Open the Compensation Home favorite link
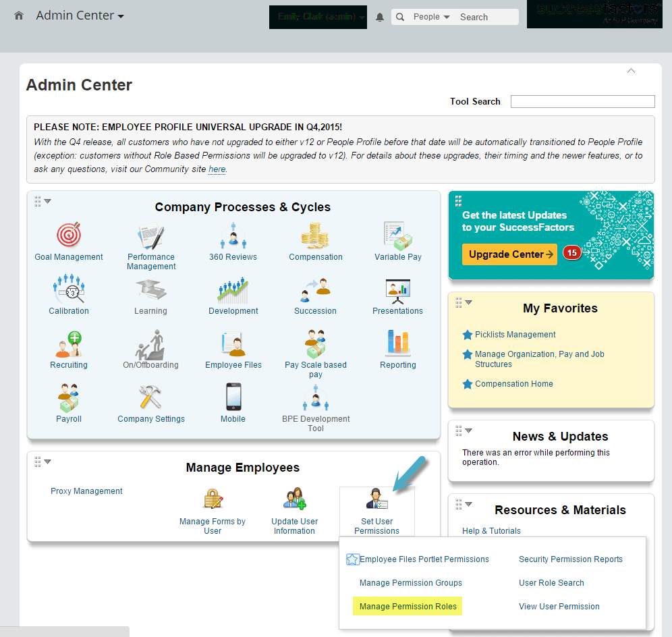This screenshot has height=637, width=672. [514, 384]
